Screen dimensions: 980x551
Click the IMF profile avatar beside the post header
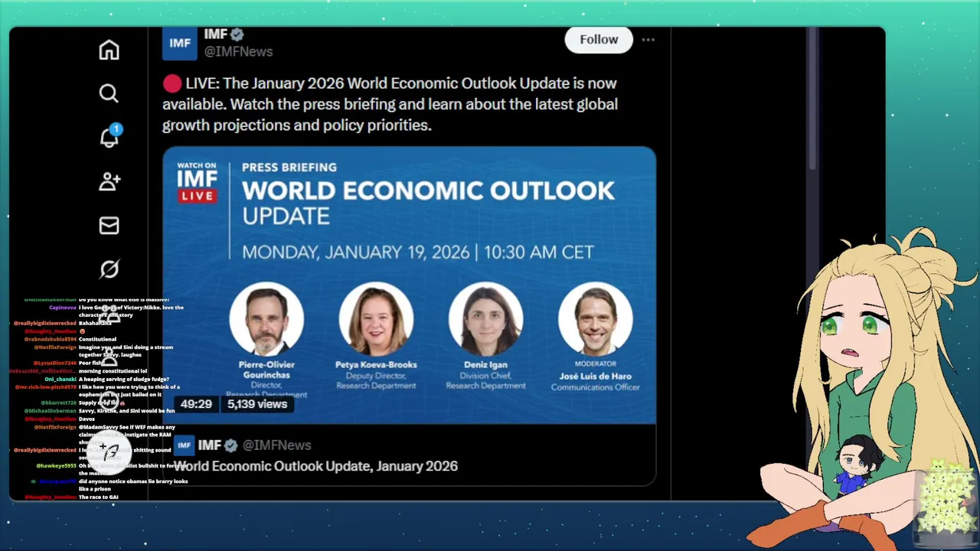click(180, 43)
